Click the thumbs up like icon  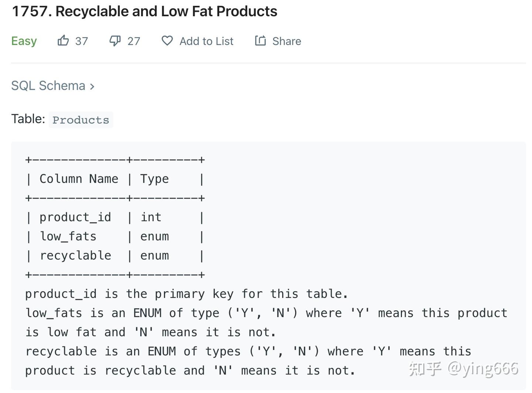pos(63,41)
